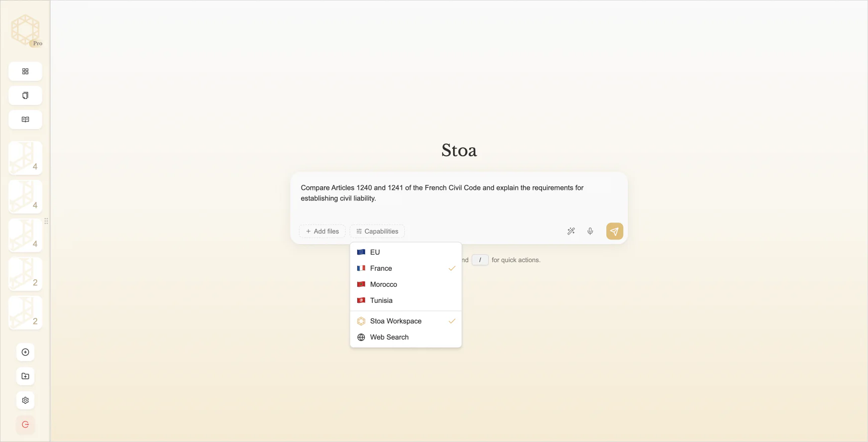Open the grid dashboard view

pos(25,71)
